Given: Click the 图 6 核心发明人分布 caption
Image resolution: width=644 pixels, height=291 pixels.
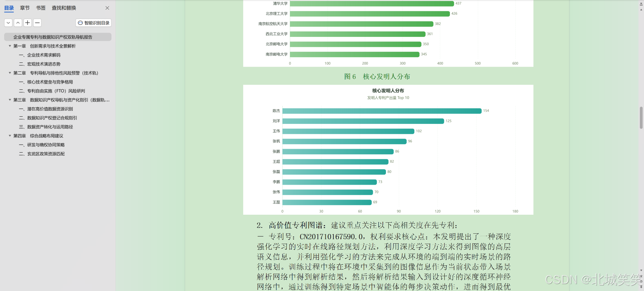Looking at the screenshot, I should point(377,76).
